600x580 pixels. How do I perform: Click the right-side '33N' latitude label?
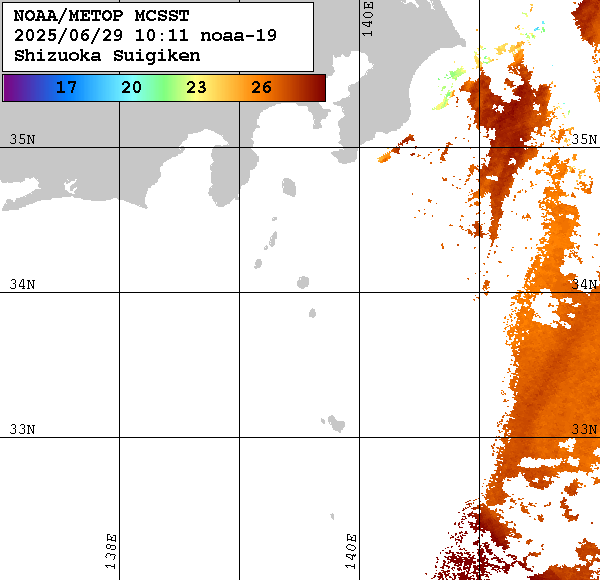point(584,429)
